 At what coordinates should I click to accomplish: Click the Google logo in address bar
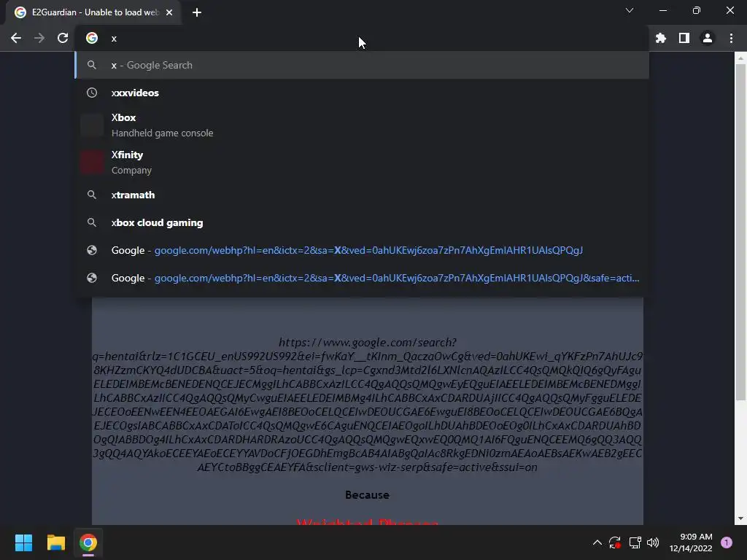point(92,38)
